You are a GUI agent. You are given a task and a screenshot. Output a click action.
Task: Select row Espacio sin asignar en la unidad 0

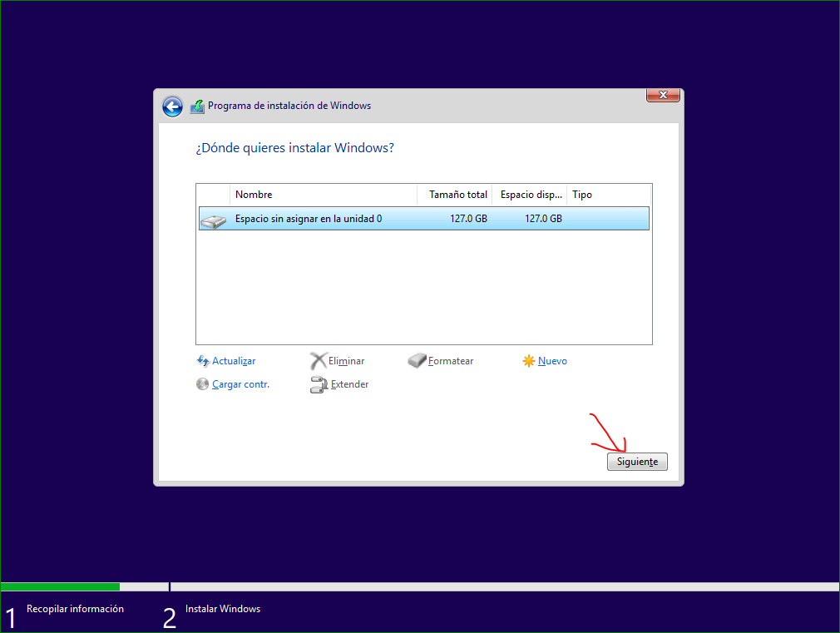click(x=424, y=219)
